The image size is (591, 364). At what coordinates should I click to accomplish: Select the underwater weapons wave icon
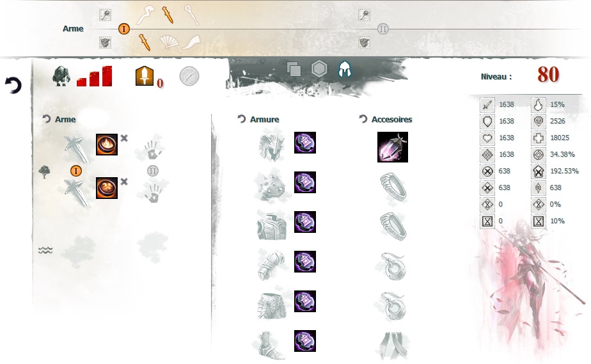[x=45, y=250]
